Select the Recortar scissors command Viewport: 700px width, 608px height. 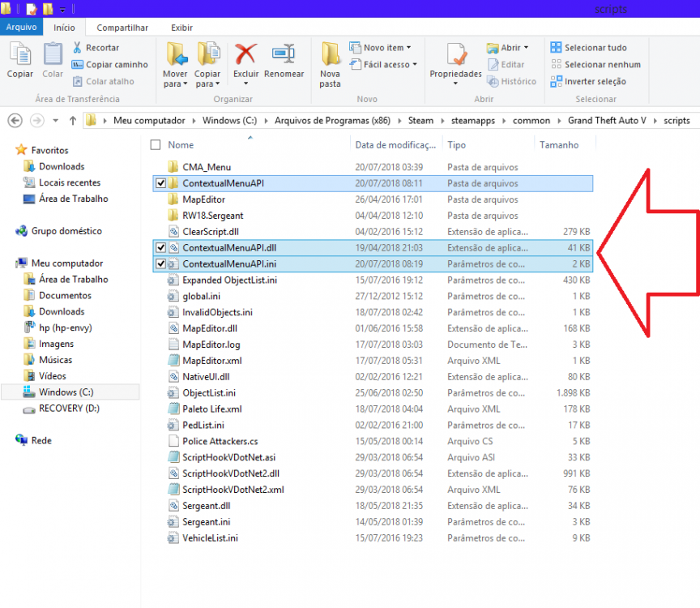pyautogui.click(x=96, y=47)
